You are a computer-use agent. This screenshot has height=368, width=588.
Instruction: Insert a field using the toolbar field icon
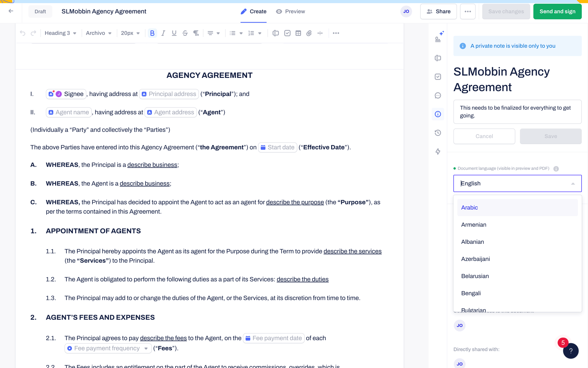pyautogui.click(x=276, y=33)
